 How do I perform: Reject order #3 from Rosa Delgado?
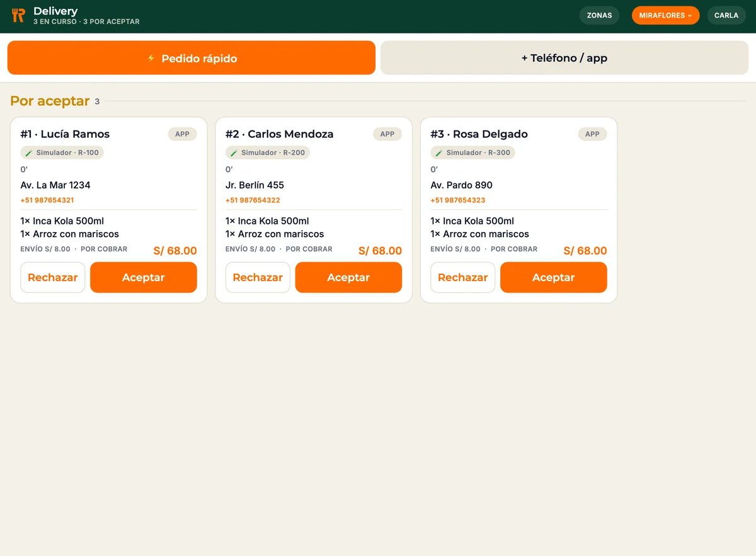click(x=463, y=277)
